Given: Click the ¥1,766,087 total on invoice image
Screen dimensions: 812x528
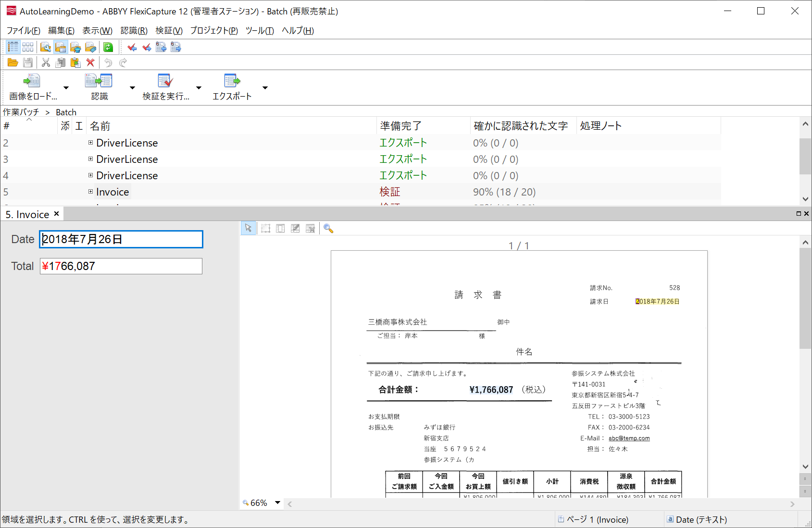Looking at the screenshot, I should pyautogui.click(x=491, y=390).
